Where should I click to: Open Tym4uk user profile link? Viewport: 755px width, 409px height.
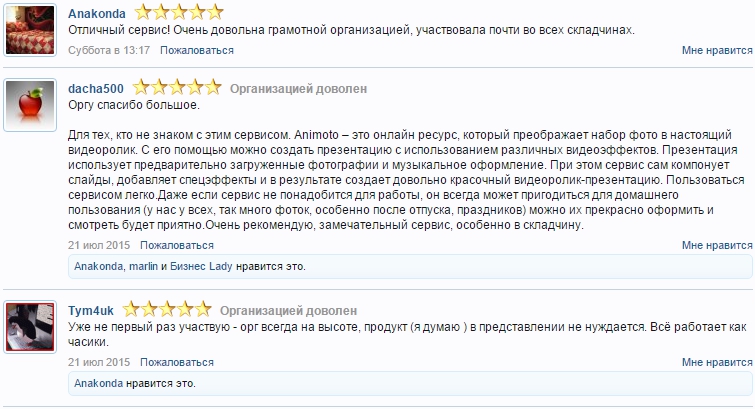(x=91, y=311)
